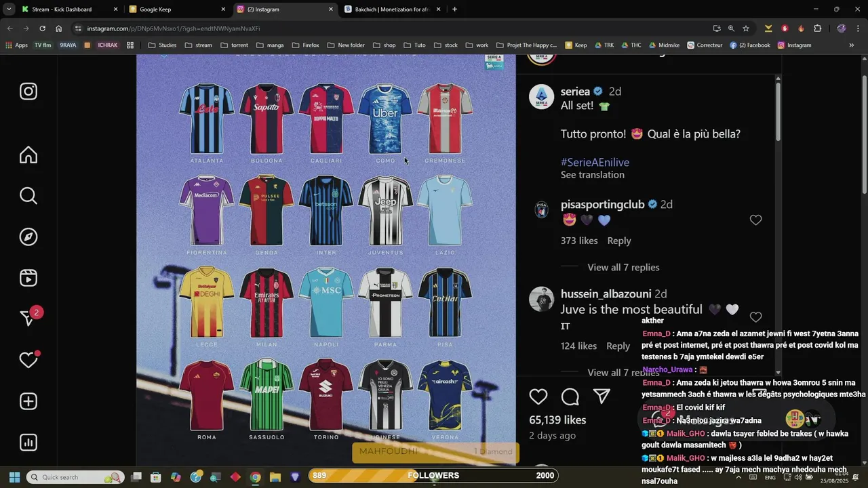
Task: Open the Apps bookmark shortcut
Action: click(x=16, y=45)
